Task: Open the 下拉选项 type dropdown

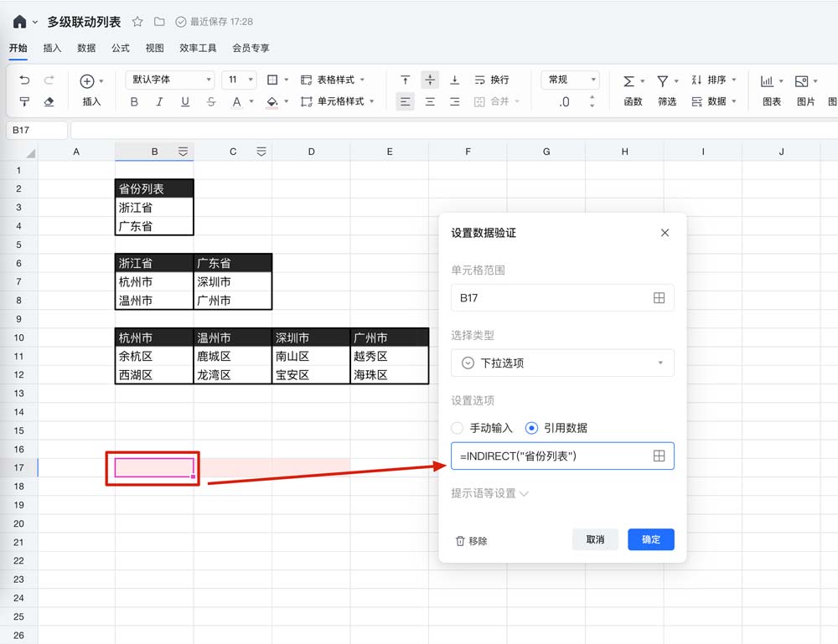Action: click(x=562, y=363)
